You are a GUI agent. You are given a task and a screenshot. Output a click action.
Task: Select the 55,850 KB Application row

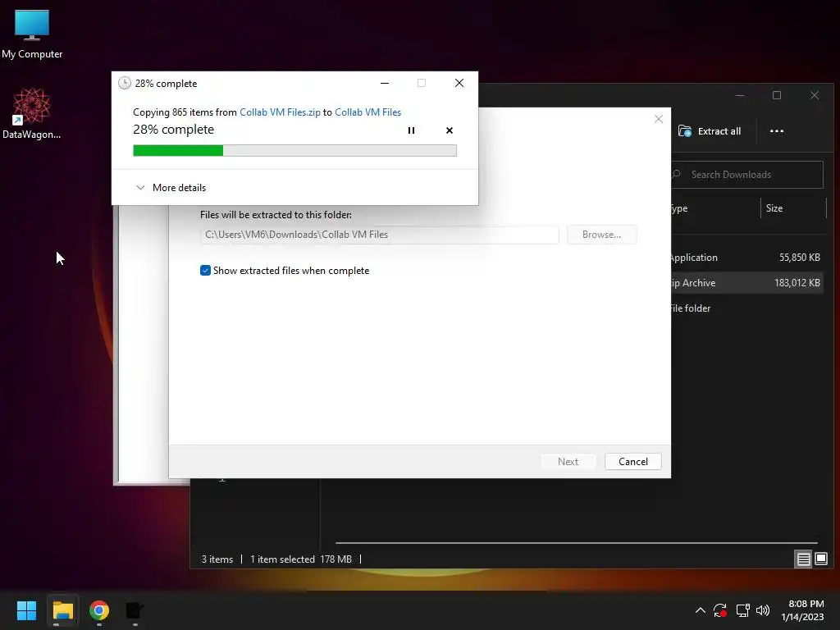pyautogui.click(x=746, y=257)
